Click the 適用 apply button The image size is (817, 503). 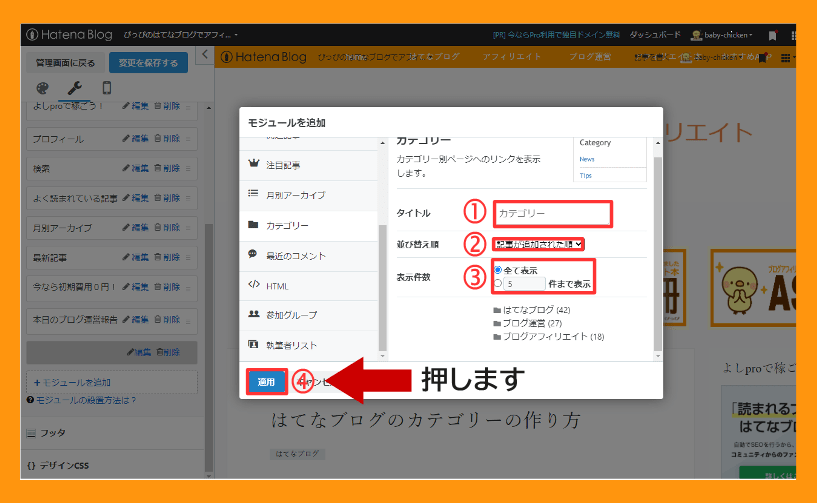(266, 382)
